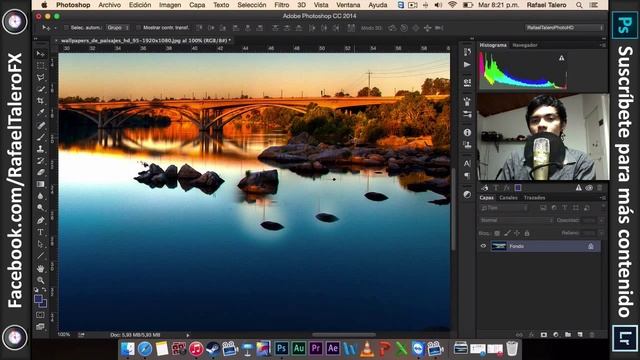Image resolution: width=640 pixels, height=360 pixels.
Task: Click the new layer icon in Capas panel
Action: 580,335
